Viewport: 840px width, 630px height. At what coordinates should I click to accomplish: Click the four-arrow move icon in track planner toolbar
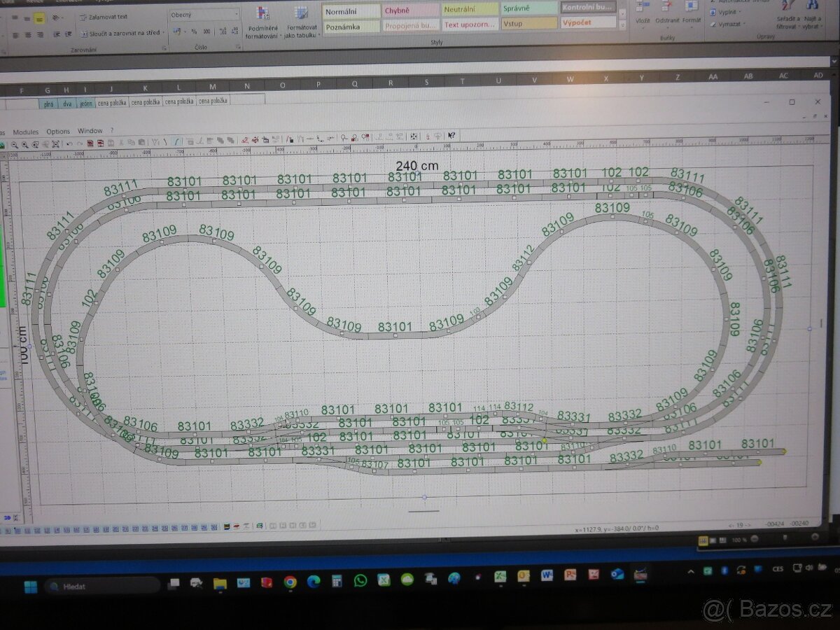point(414,136)
